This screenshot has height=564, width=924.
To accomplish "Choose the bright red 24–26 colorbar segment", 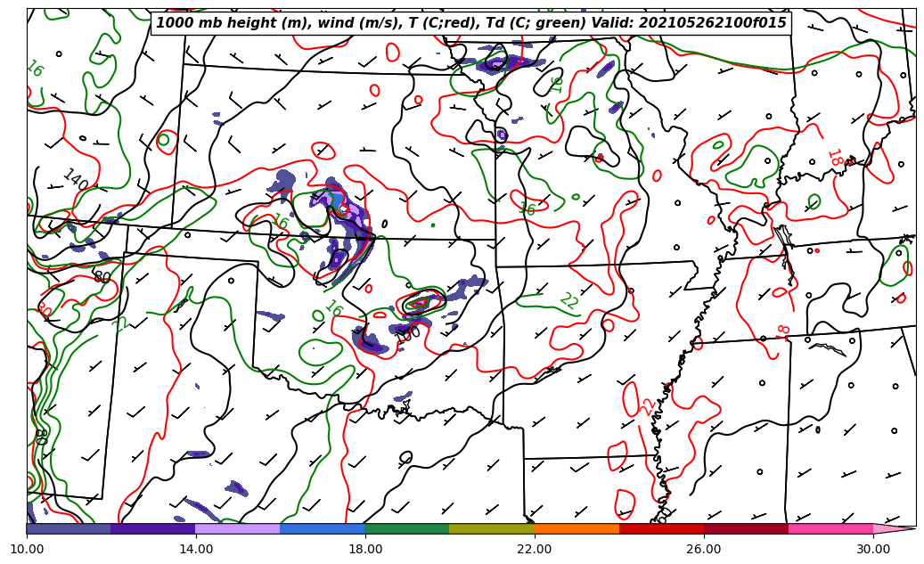I will click(x=661, y=528).
